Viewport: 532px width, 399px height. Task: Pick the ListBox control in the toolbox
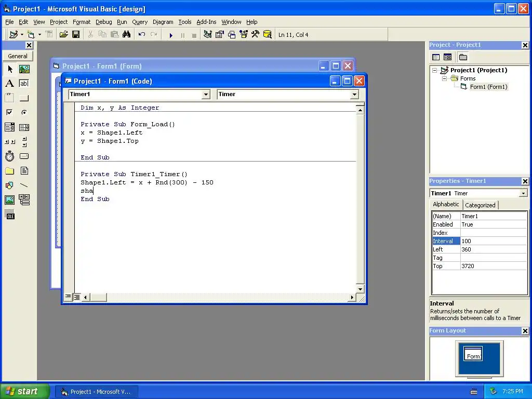(x=24, y=127)
